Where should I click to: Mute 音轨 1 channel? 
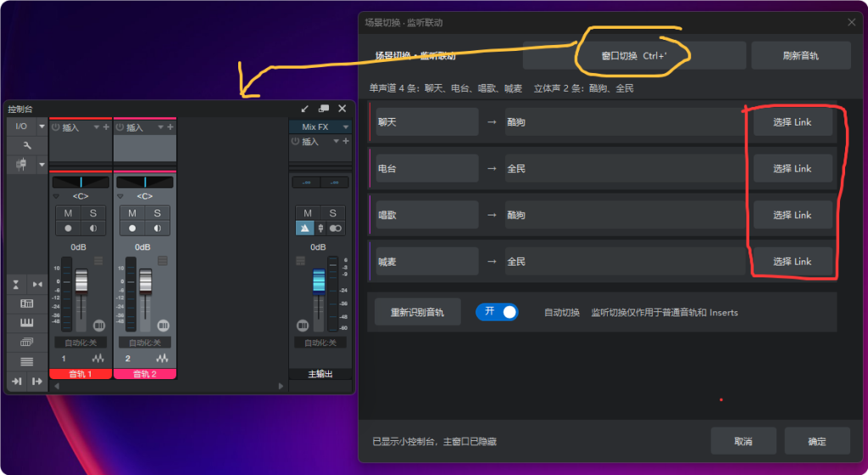tap(68, 213)
